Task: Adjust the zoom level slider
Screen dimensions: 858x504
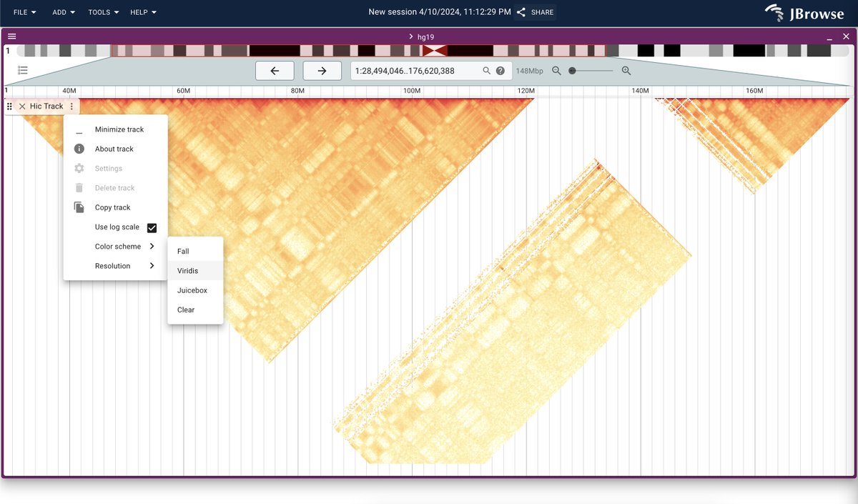Action: pos(592,70)
